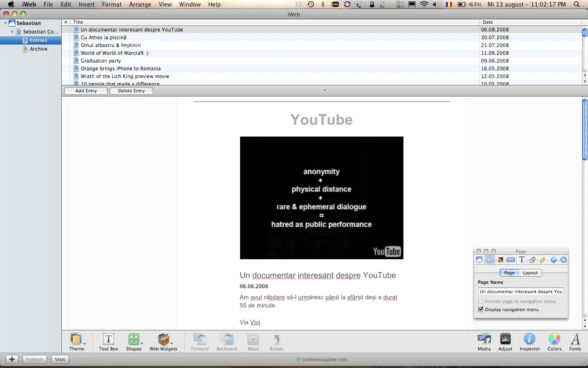Viewport: 588px width, 368px height.
Task: Collapse the Sebastian Co… blog disclosure triangle
Action: tap(12, 32)
